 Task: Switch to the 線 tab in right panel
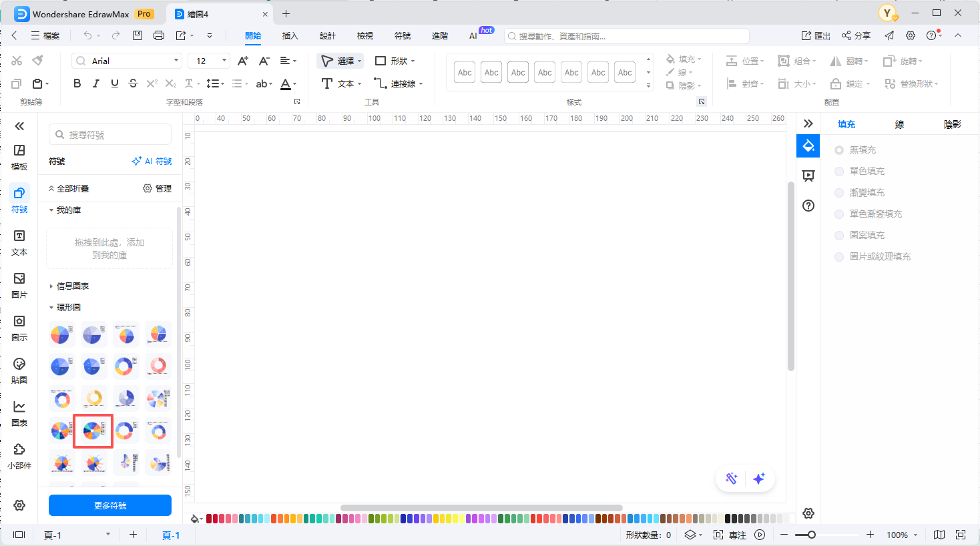pyautogui.click(x=899, y=124)
